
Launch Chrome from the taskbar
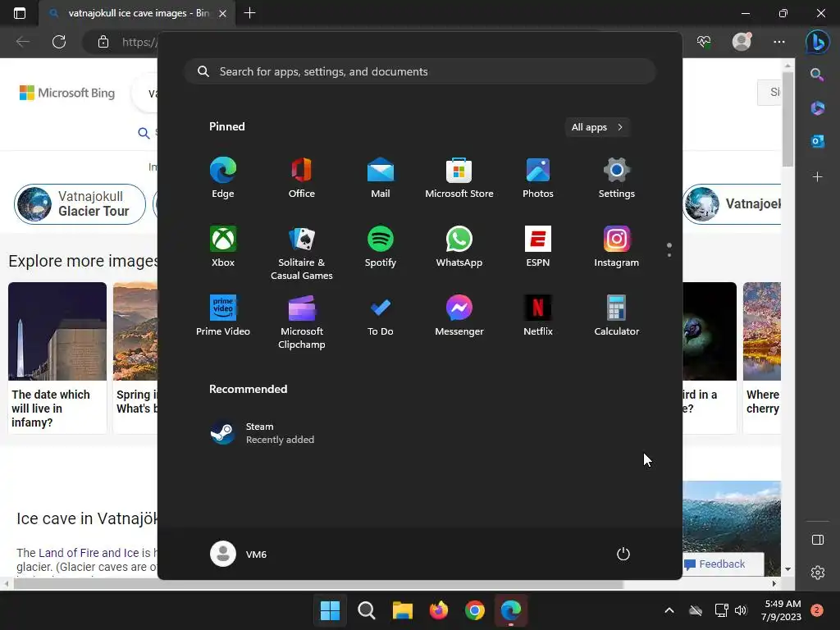pyautogui.click(x=475, y=610)
